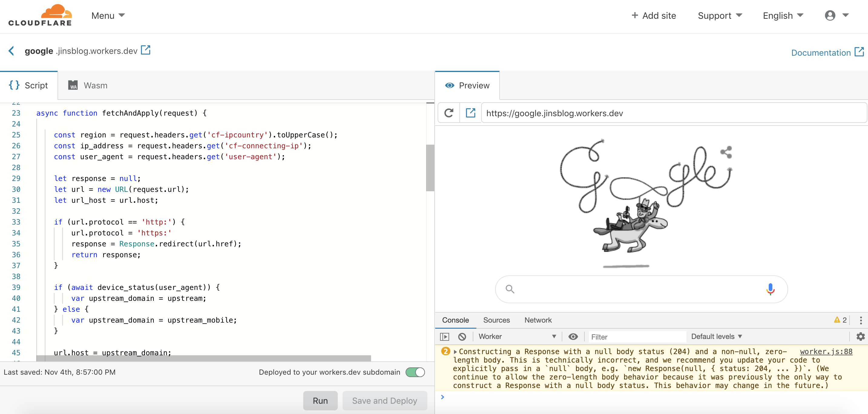868x414 pixels.
Task: Click the preview URL address field
Action: tap(674, 113)
